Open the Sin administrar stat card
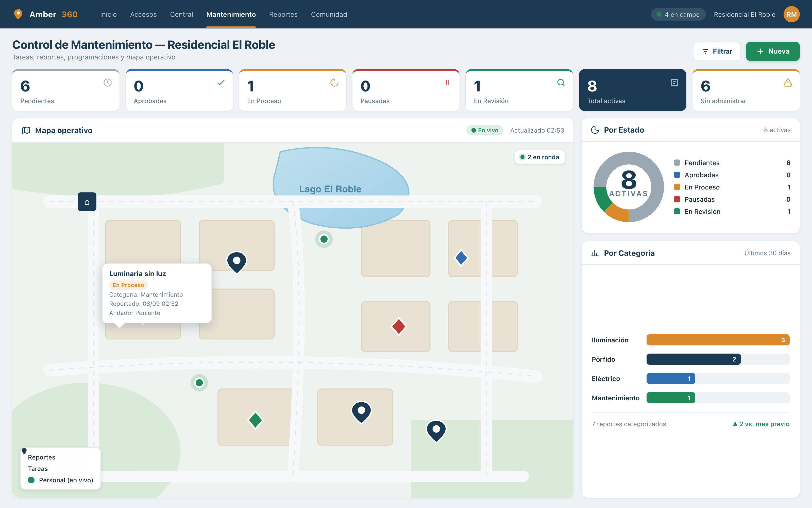This screenshot has width=812, height=508. pyautogui.click(x=746, y=90)
